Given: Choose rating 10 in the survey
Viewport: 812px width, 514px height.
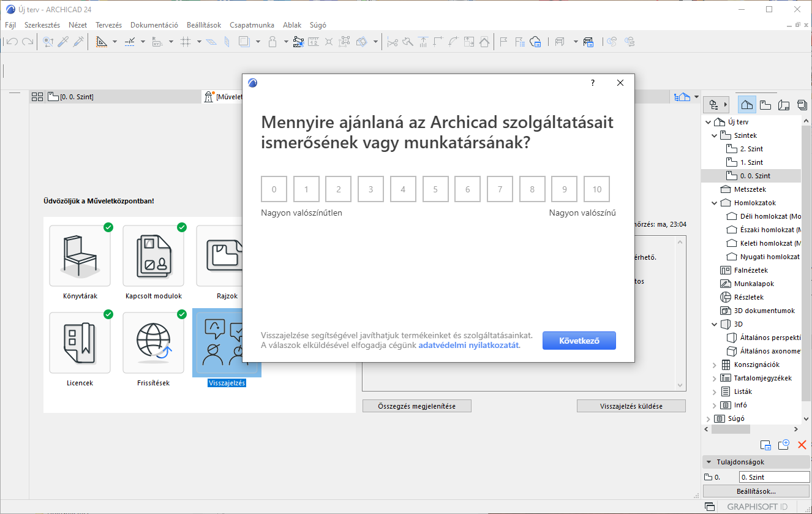Looking at the screenshot, I should (596, 189).
